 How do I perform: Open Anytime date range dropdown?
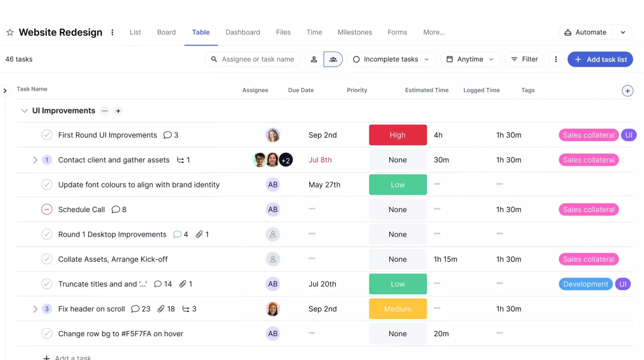point(470,59)
